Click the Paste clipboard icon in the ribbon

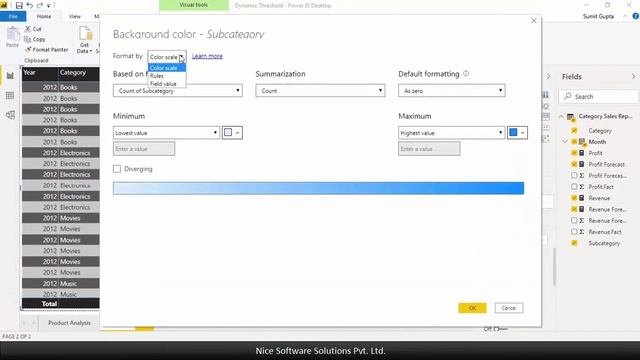tap(13, 34)
